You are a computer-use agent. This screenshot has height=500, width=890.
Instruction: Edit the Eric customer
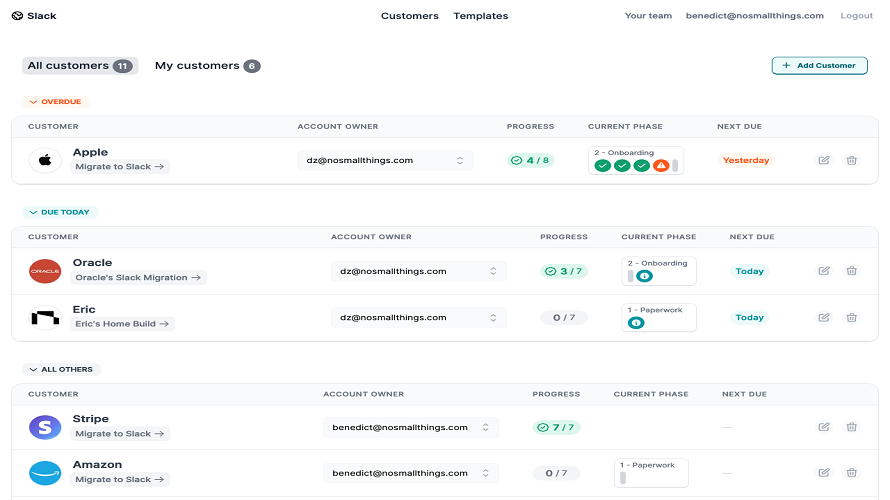[824, 318]
